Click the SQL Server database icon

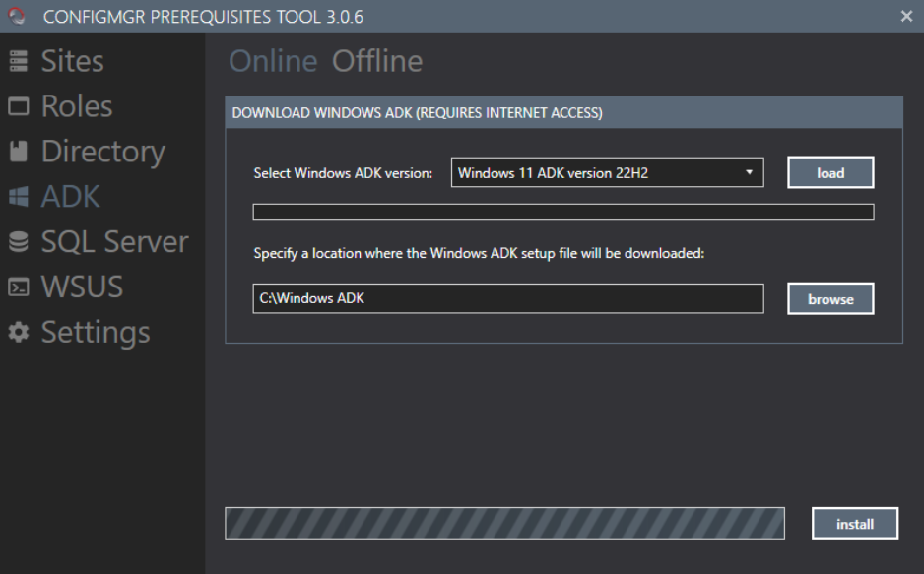tap(19, 242)
